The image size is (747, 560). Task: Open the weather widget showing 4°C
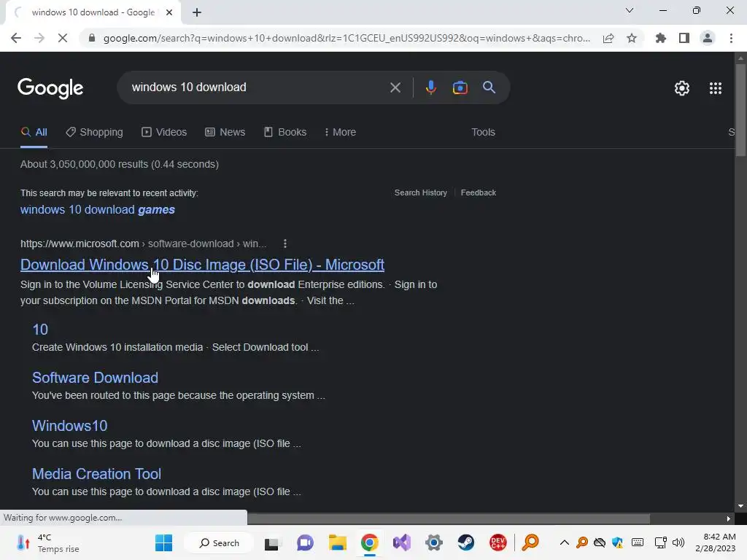[x=47, y=542]
